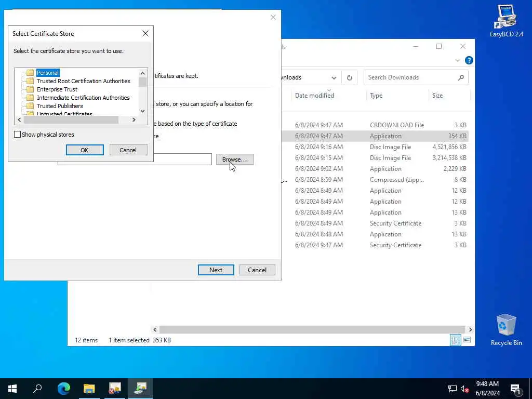Open network status tray icon
The image size is (532, 399).
point(453,389)
